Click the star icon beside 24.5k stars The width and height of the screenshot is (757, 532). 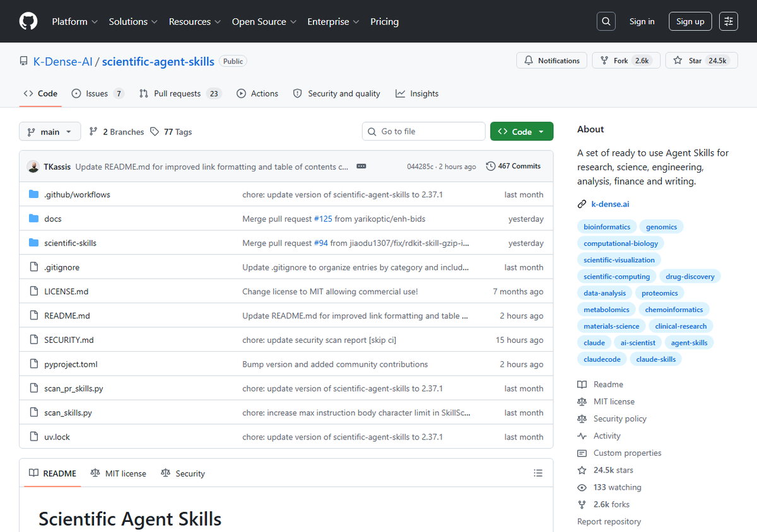point(582,470)
